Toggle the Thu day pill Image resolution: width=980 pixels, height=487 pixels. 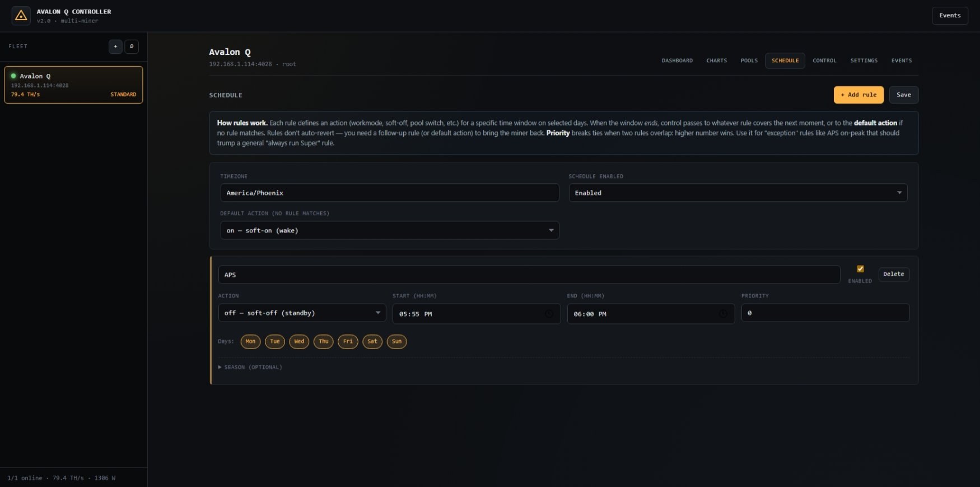[324, 341]
